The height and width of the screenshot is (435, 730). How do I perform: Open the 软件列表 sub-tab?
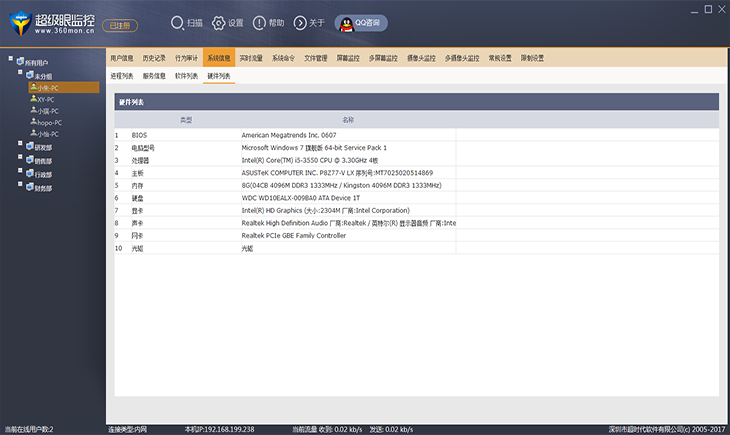point(186,76)
